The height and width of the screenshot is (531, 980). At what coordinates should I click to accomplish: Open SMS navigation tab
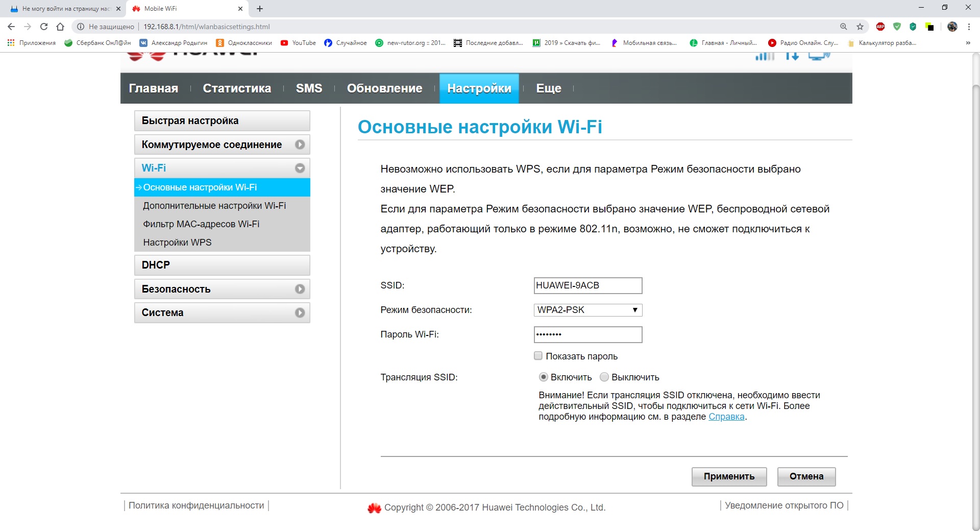click(x=309, y=88)
